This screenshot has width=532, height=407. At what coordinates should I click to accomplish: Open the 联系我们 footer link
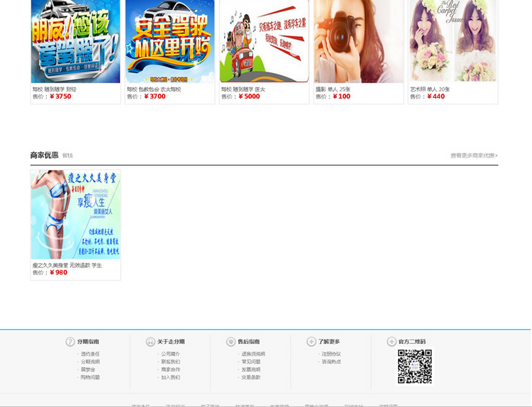(171, 362)
